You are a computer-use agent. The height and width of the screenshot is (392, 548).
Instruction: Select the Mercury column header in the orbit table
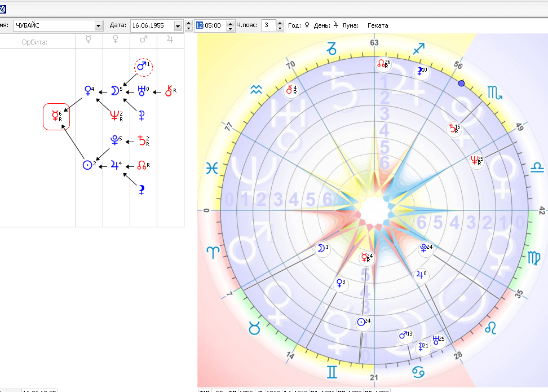tap(89, 40)
